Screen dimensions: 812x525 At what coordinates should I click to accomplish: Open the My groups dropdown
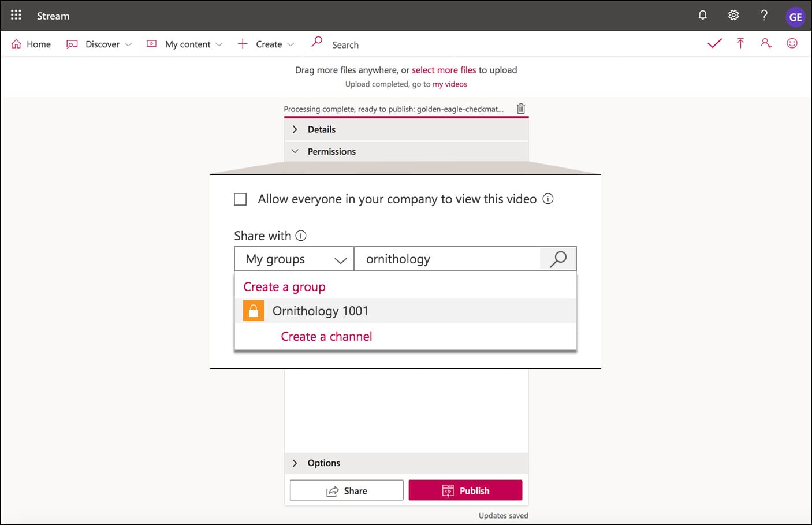click(294, 259)
